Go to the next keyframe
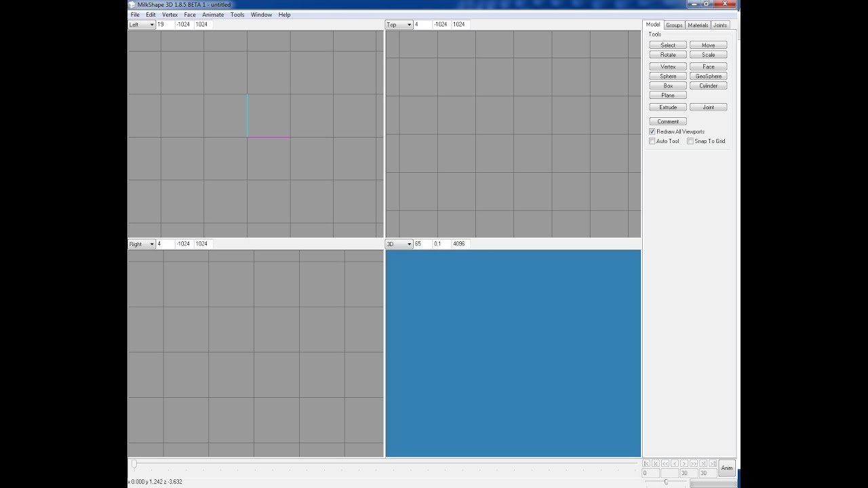Image resolution: width=868 pixels, height=488 pixels. 703,463
